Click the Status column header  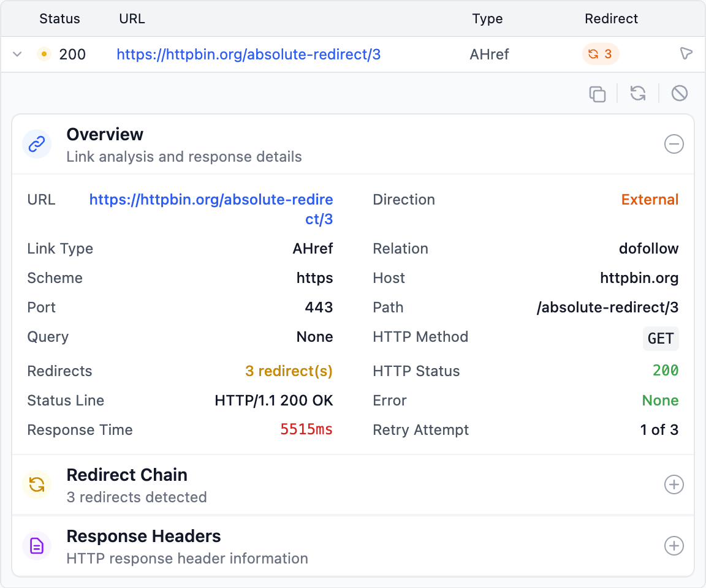tap(59, 19)
